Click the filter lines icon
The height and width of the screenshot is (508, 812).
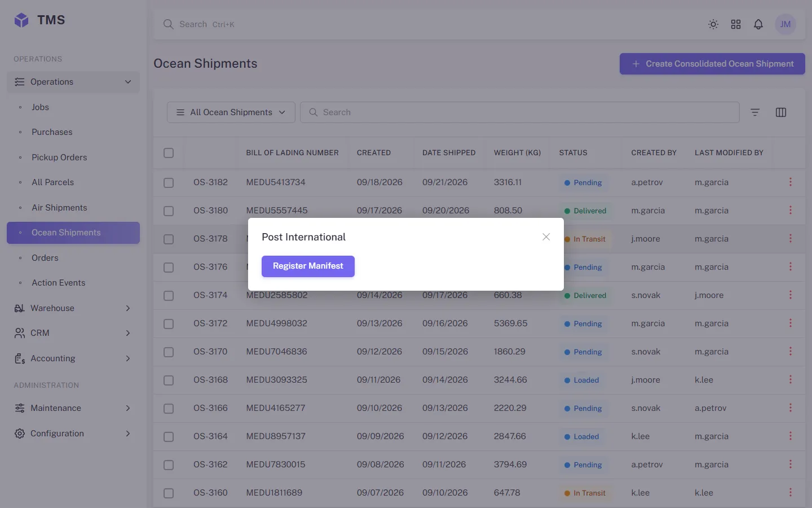pyautogui.click(x=755, y=112)
